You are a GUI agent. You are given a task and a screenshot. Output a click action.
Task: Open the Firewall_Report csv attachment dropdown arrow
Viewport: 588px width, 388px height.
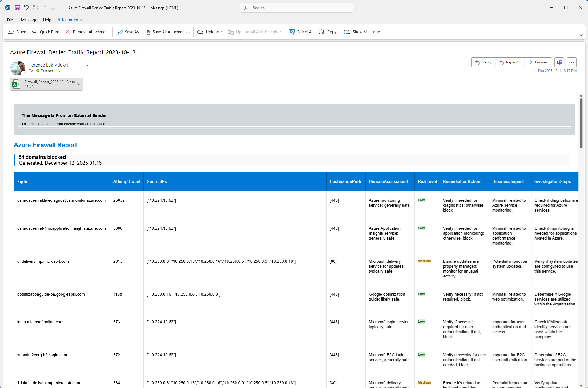79,84
